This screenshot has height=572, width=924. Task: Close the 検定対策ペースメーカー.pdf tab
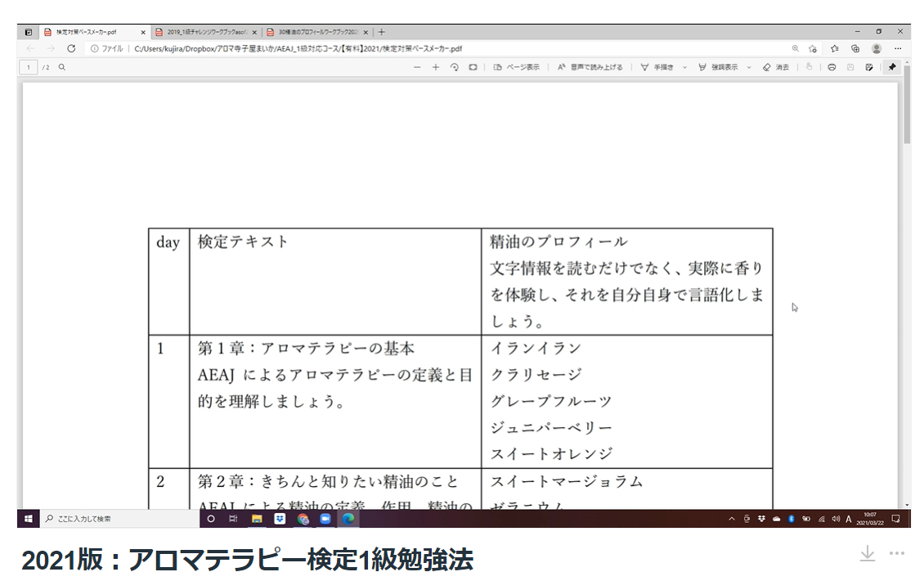pyautogui.click(x=142, y=33)
